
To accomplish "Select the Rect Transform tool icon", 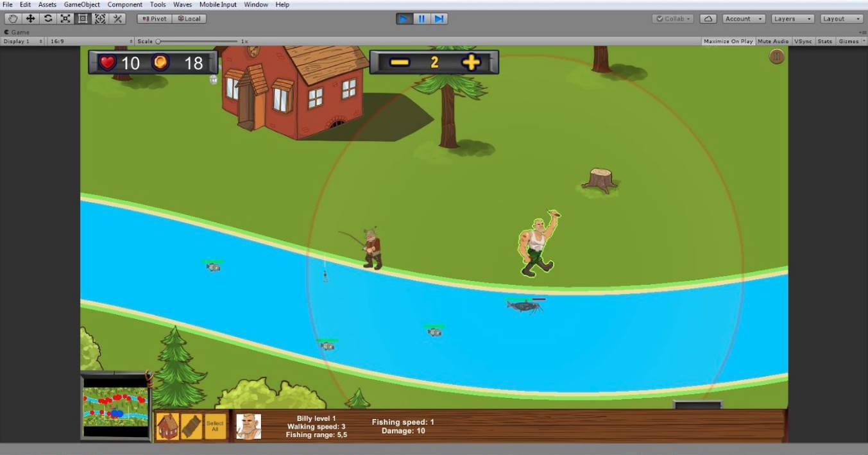I will click(x=83, y=19).
